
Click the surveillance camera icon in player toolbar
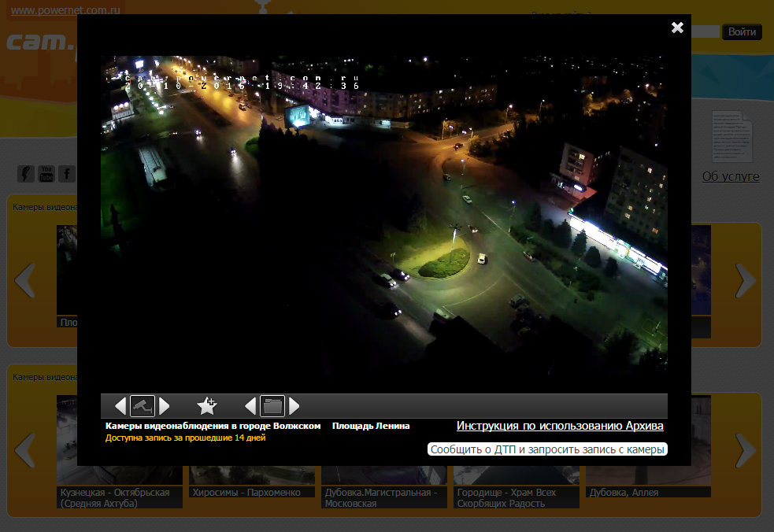click(143, 406)
